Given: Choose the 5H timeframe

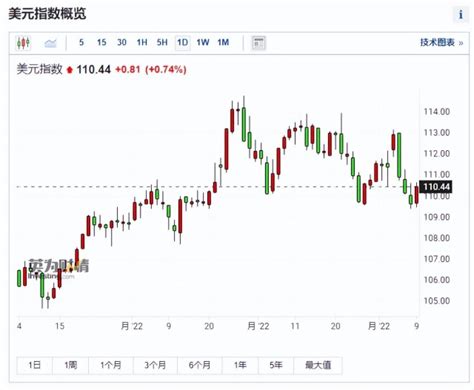Looking at the screenshot, I should (x=162, y=42).
